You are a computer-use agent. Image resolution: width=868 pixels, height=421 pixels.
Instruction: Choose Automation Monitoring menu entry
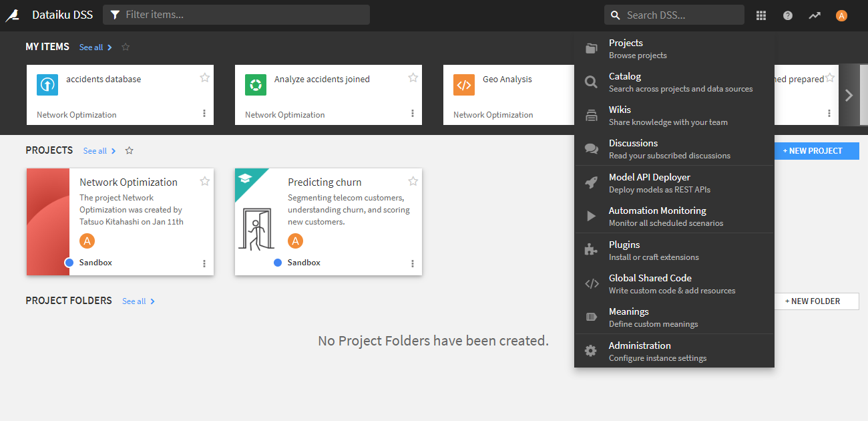click(674, 217)
